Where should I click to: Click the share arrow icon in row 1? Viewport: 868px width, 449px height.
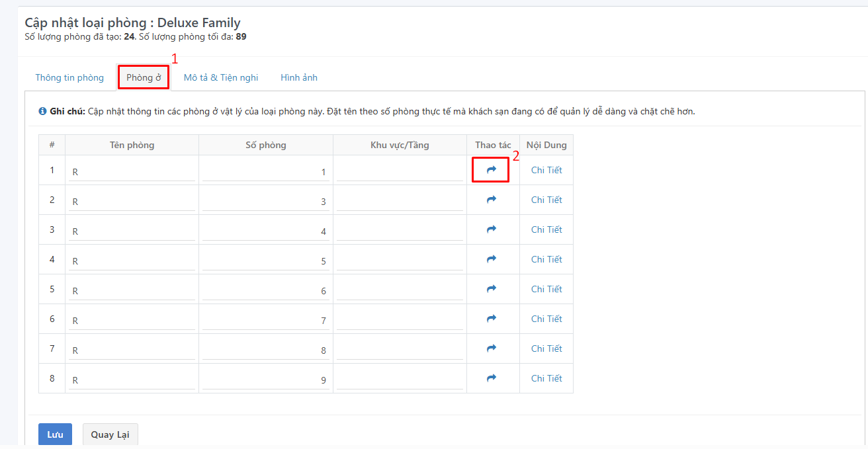pos(491,170)
